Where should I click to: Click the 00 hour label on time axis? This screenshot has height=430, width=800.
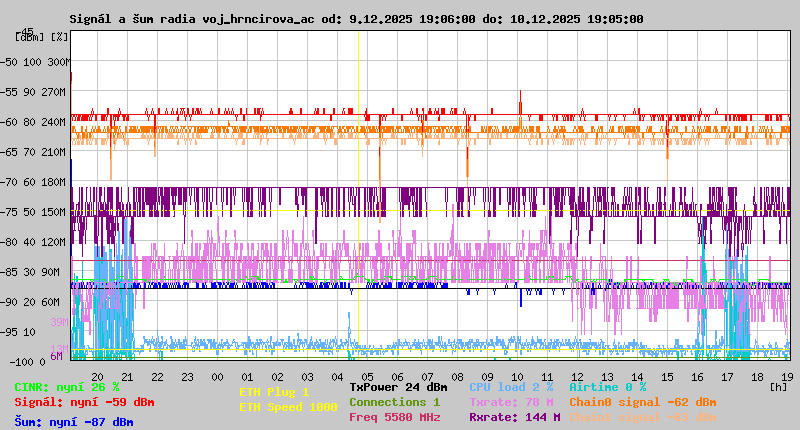[216, 376]
